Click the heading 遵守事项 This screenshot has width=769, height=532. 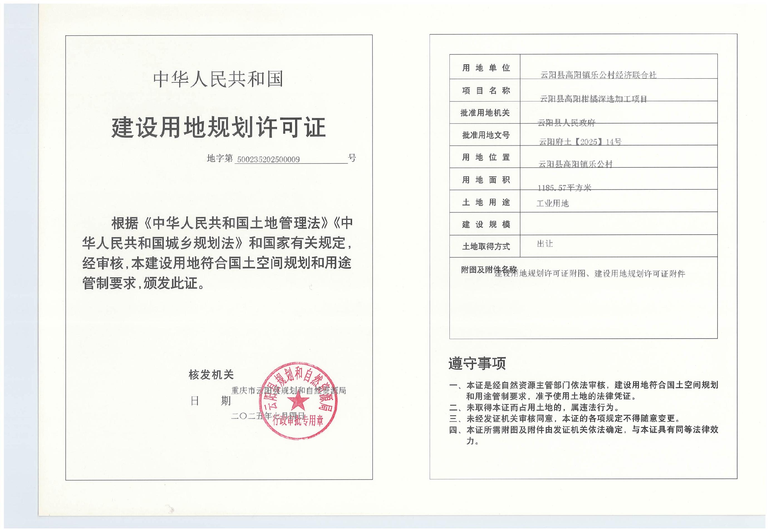477,363
